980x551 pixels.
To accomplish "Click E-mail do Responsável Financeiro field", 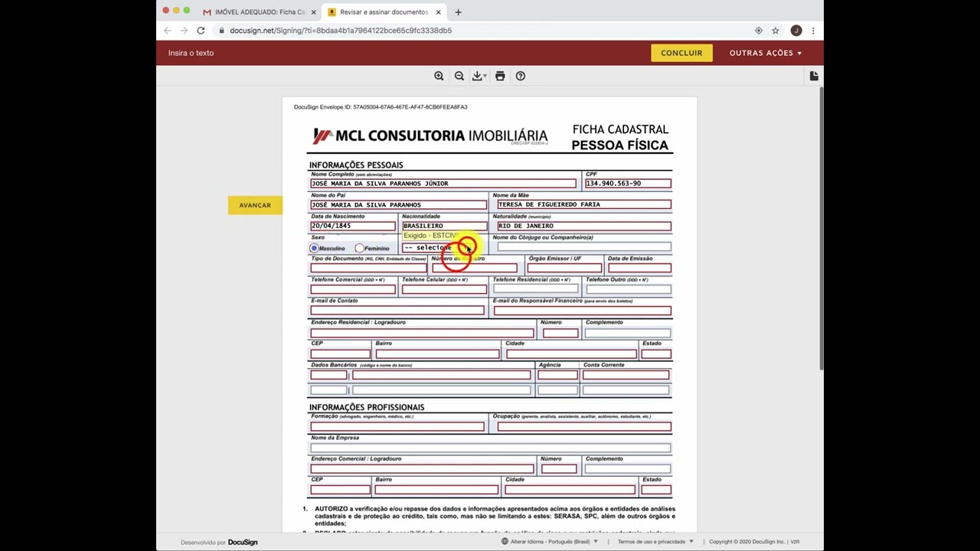I will 583,311.
